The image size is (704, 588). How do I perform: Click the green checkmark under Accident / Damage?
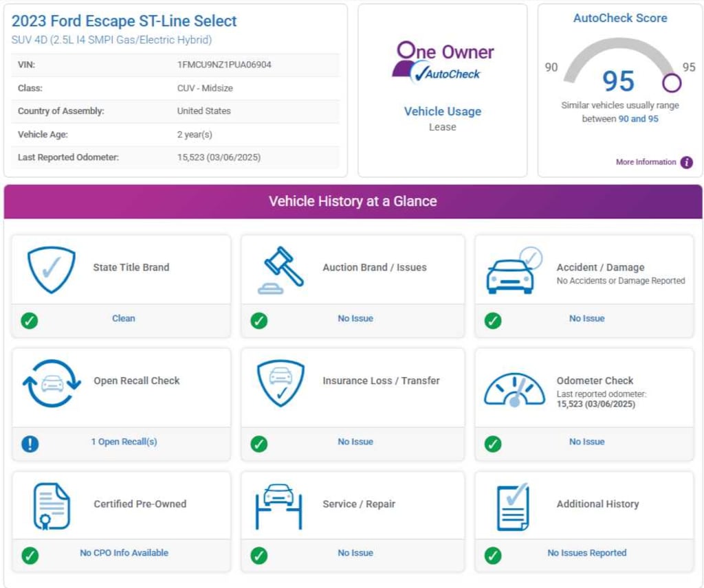(493, 320)
